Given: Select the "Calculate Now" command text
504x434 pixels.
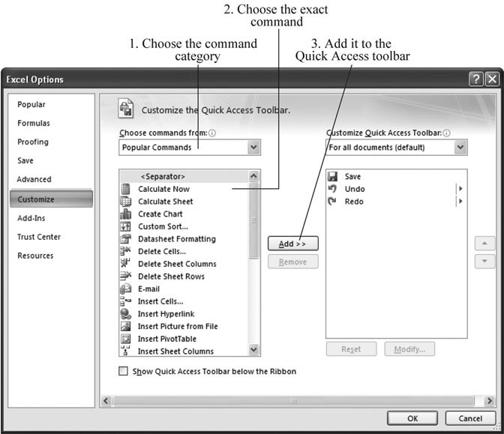Looking at the screenshot, I should [x=163, y=189].
